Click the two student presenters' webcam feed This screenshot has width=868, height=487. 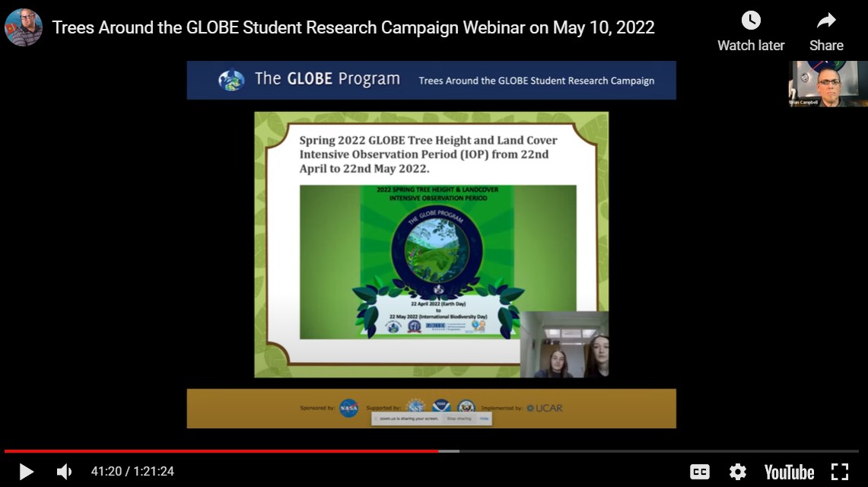point(564,344)
